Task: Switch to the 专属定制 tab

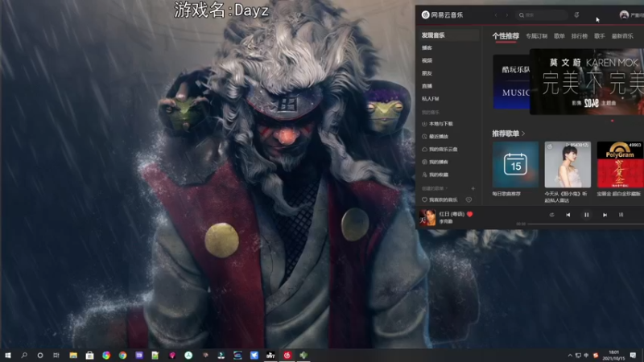Action: tap(536, 36)
